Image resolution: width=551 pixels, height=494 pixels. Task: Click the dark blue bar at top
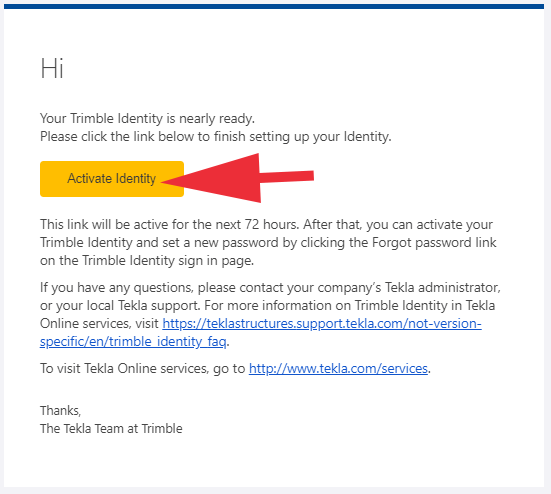[274, 6]
